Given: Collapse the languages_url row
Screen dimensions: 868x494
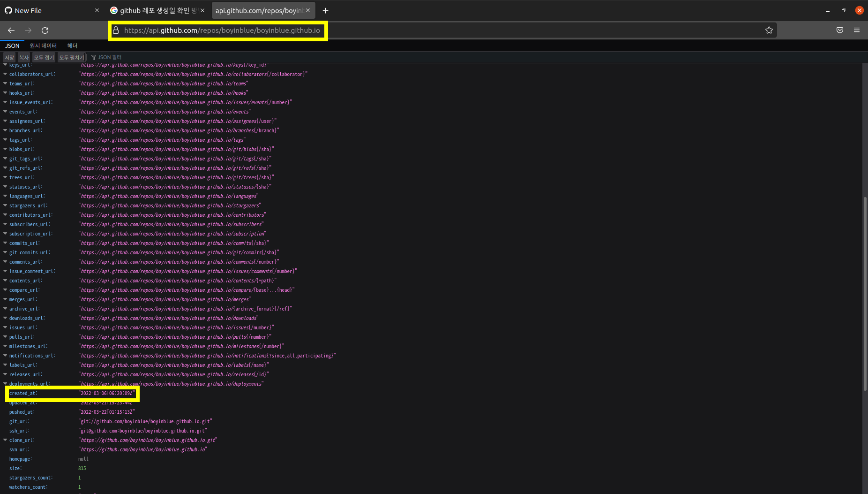Looking at the screenshot, I should pyautogui.click(x=5, y=196).
